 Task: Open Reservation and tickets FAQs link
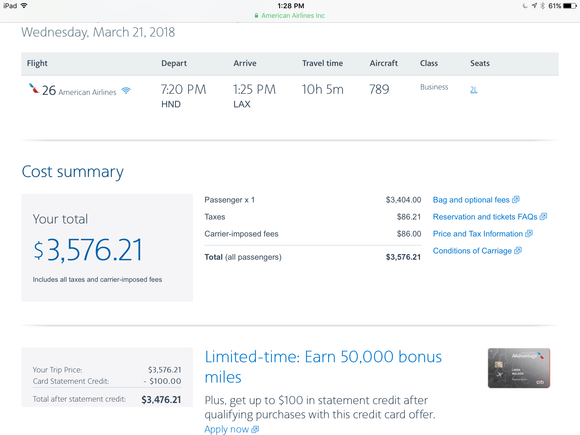tap(485, 217)
